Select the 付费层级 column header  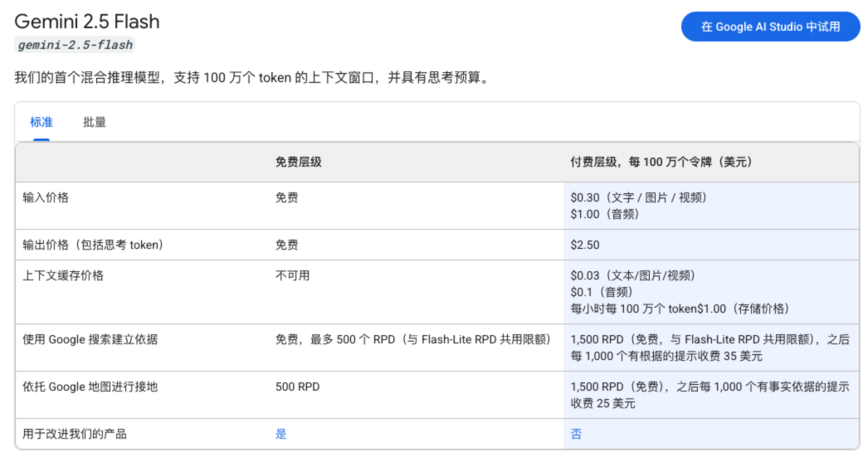661,162
